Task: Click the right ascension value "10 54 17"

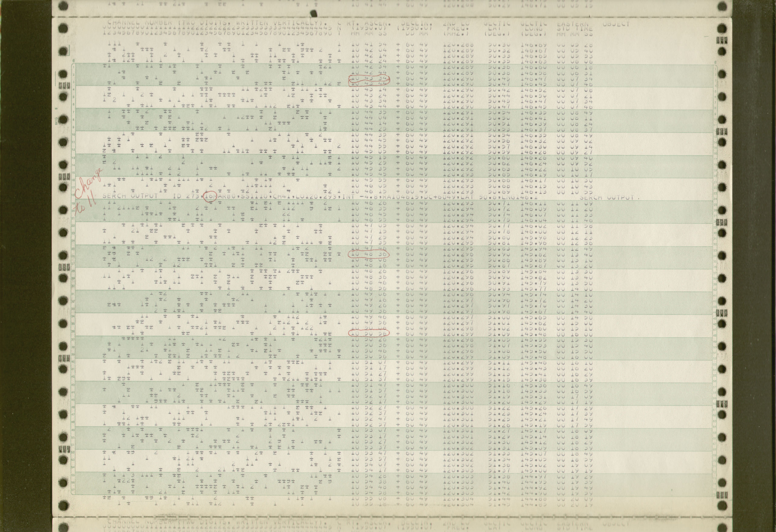Action: click(369, 471)
